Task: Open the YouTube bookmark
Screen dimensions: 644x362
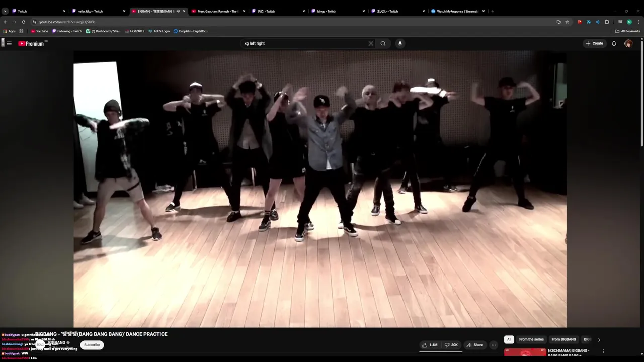Action: (x=40, y=31)
